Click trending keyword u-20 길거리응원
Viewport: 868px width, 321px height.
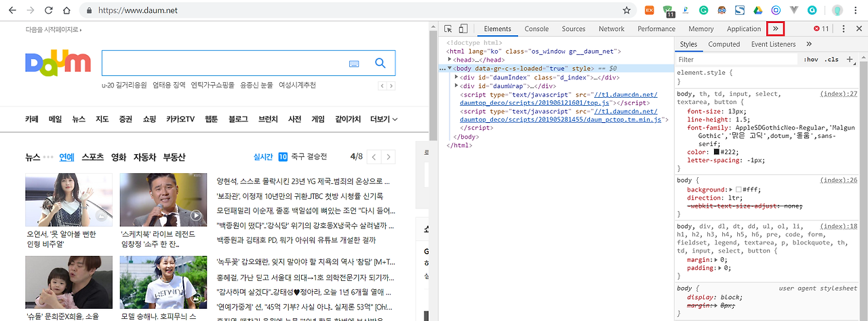tap(124, 86)
